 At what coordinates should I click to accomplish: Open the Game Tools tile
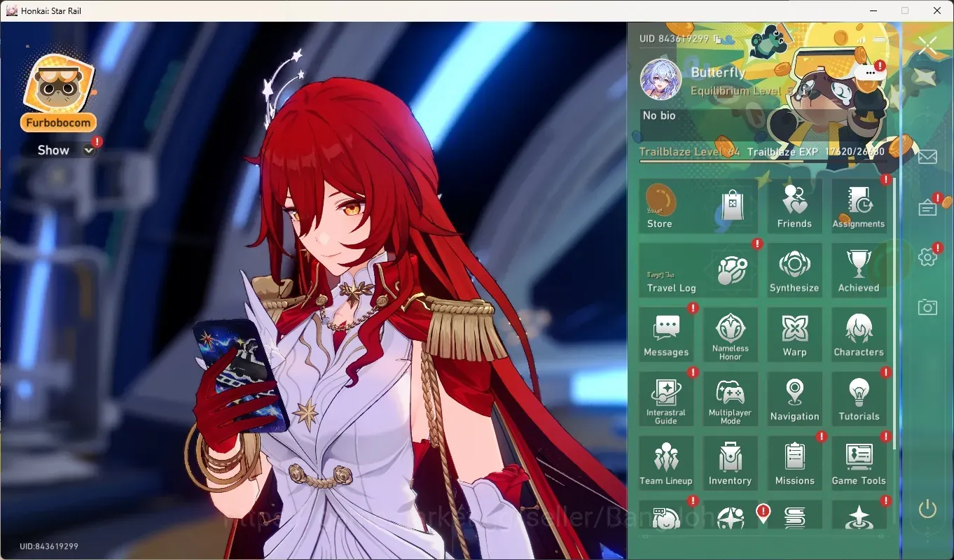coord(859,463)
